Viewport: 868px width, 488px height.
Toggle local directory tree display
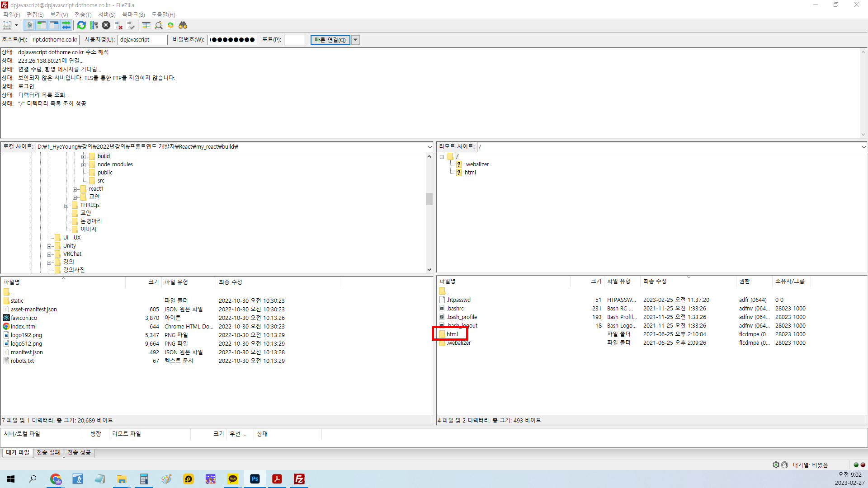[x=42, y=25]
